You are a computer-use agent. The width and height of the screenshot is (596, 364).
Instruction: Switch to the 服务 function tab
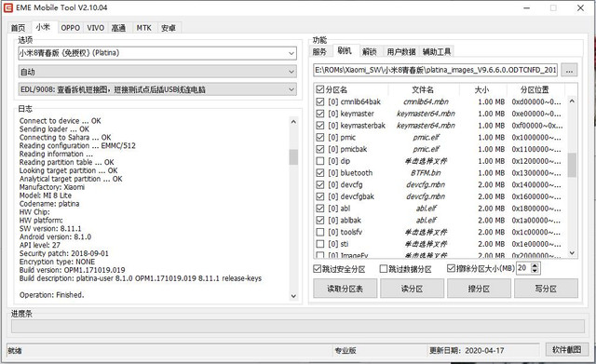pos(319,52)
